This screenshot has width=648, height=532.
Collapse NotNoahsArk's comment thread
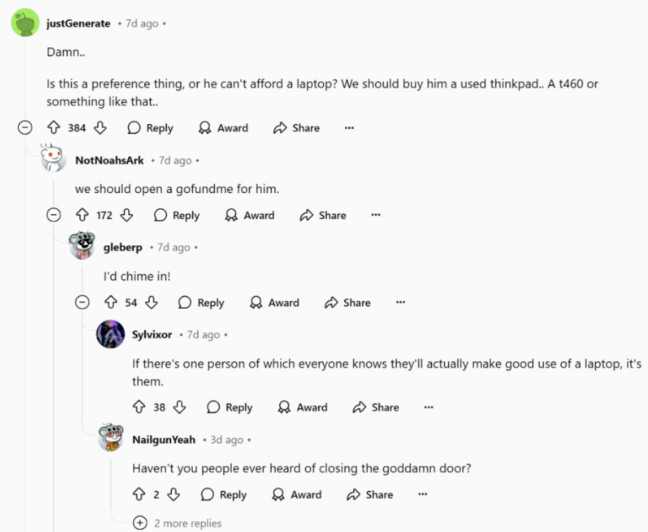pyautogui.click(x=53, y=215)
